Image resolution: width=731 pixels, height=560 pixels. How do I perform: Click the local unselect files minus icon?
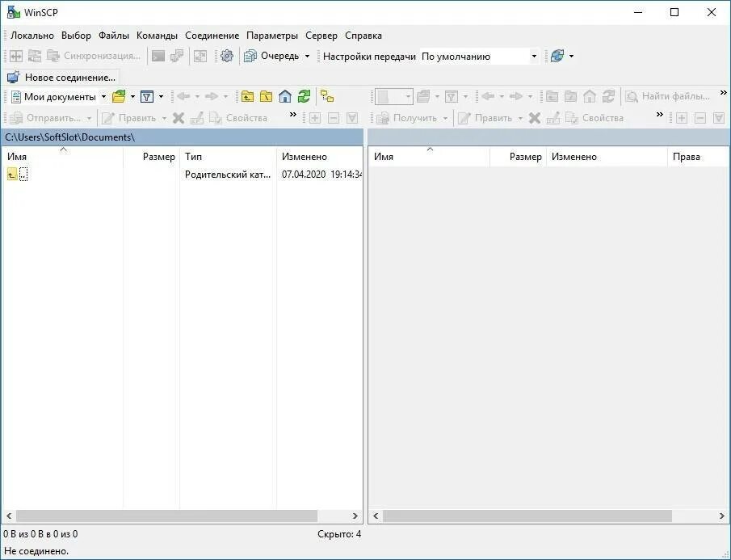334,118
